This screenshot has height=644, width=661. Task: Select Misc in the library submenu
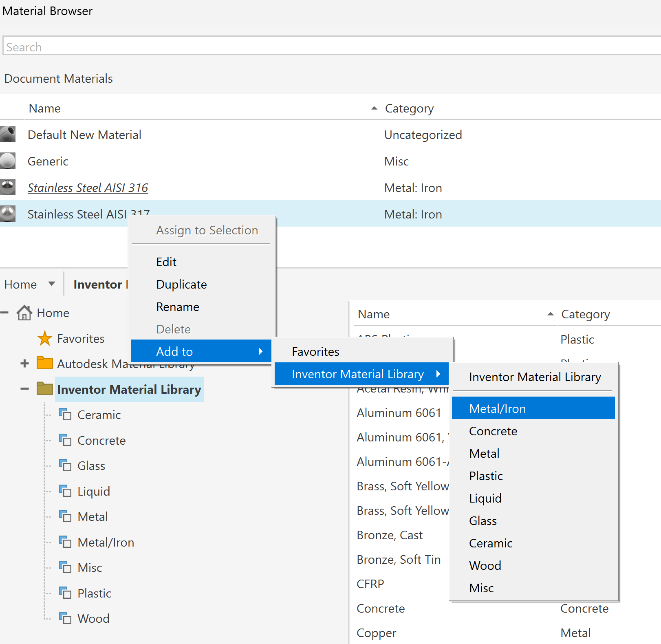click(x=533, y=588)
